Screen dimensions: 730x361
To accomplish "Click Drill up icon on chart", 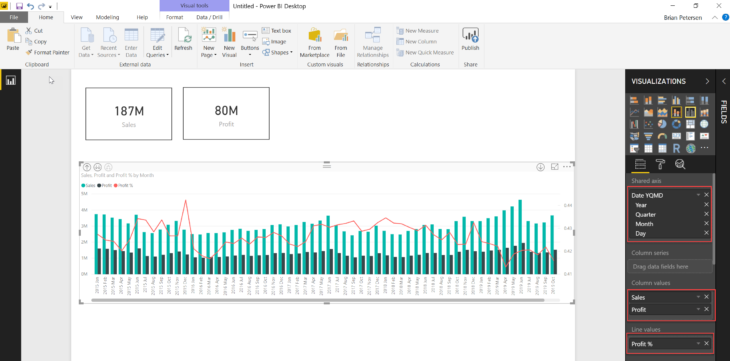I will [87, 167].
